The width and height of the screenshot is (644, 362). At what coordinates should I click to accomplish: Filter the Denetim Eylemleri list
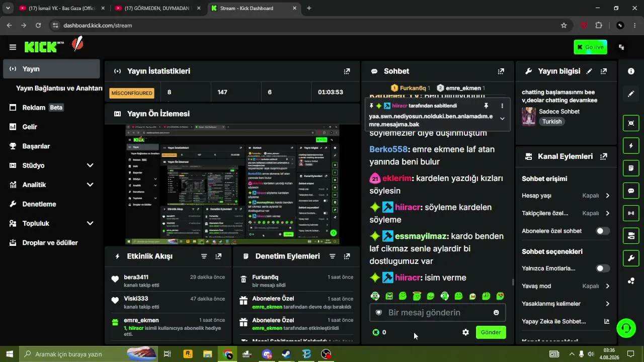click(332, 256)
